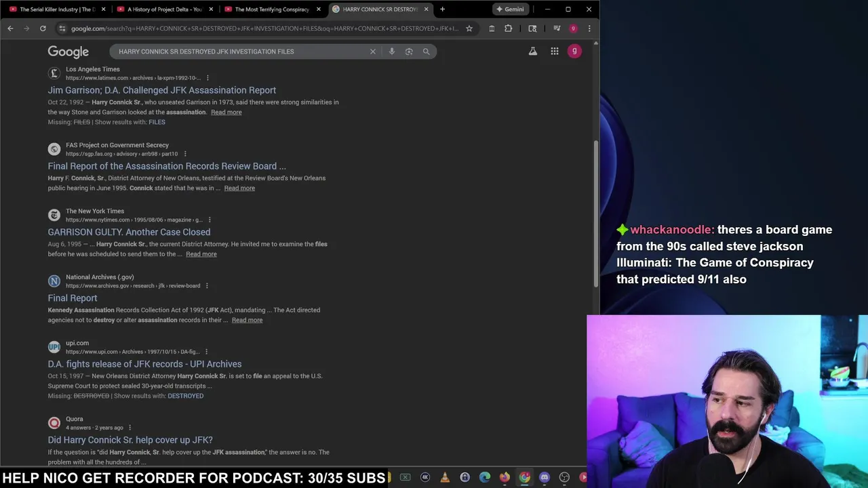Open 'Final Report of the Assassination Records Review Board'
Screen dimensions: 868x488
(167, 166)
